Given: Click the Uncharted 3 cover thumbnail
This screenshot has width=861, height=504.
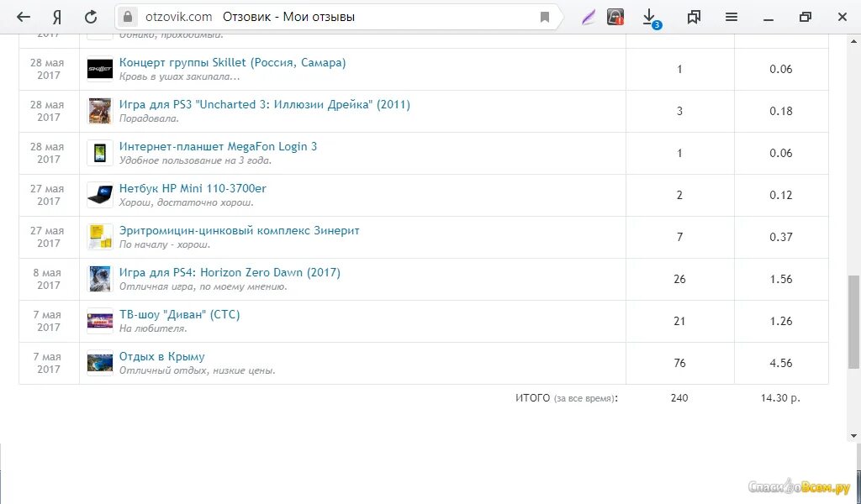Looking at the screenshot, I should (100, 111).
